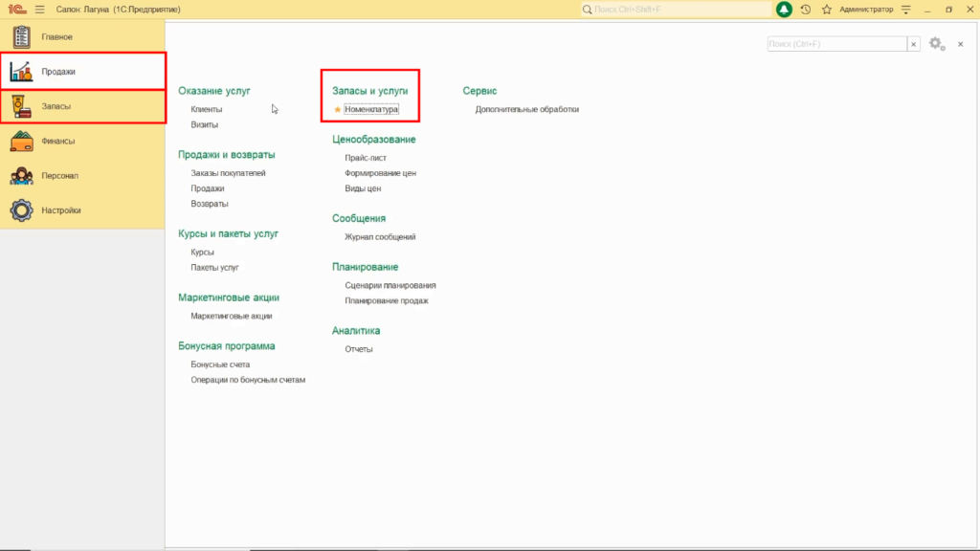The width and height of the screenshot is (980, 551).
Task: Select the Финансы section label
Action: coord(58,142)
